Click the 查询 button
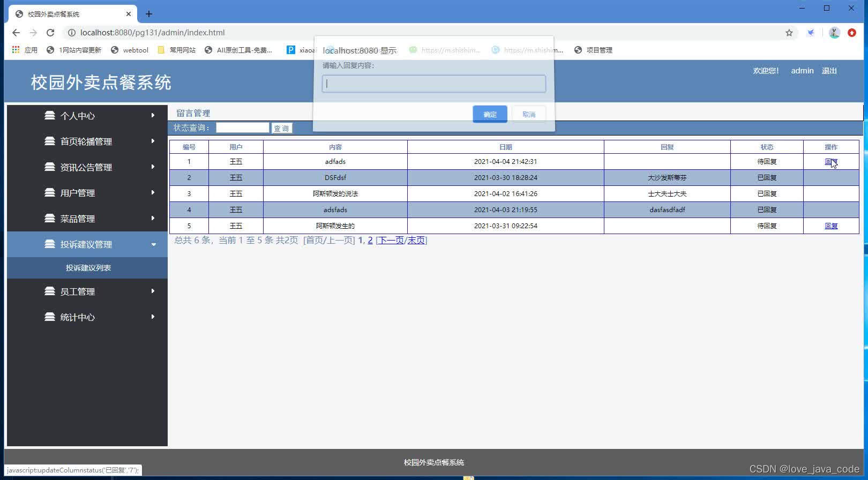 (x=281, y=128)
